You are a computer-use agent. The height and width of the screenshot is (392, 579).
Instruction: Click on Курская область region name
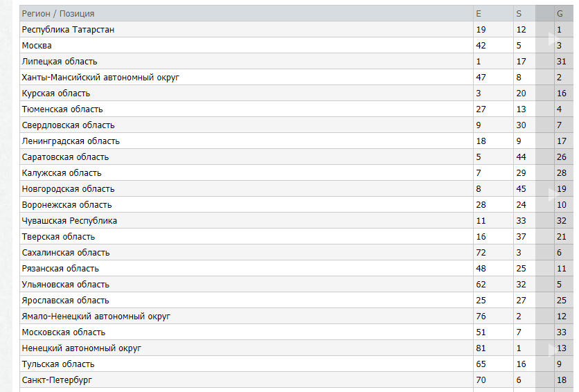(56, 93)
